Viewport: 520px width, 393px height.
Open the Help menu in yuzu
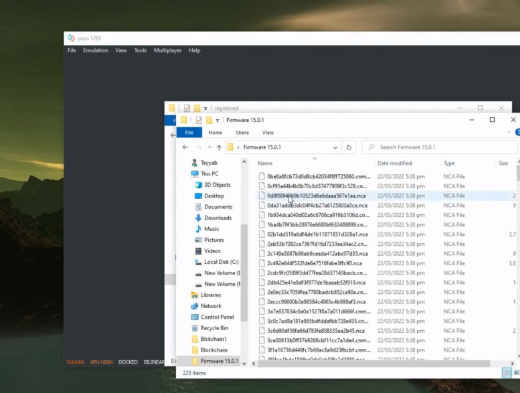click(194, 50)
